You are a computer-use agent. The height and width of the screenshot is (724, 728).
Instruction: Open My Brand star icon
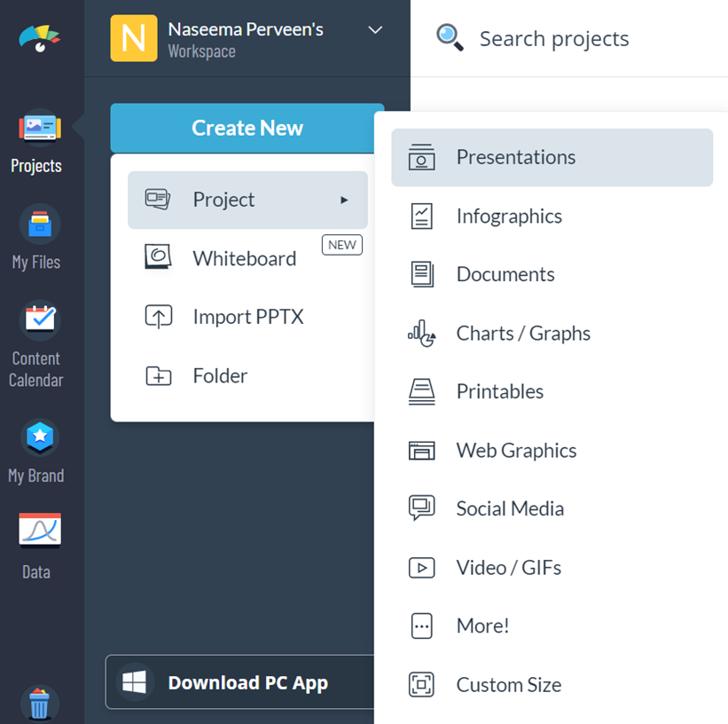(x=40, y=437)
